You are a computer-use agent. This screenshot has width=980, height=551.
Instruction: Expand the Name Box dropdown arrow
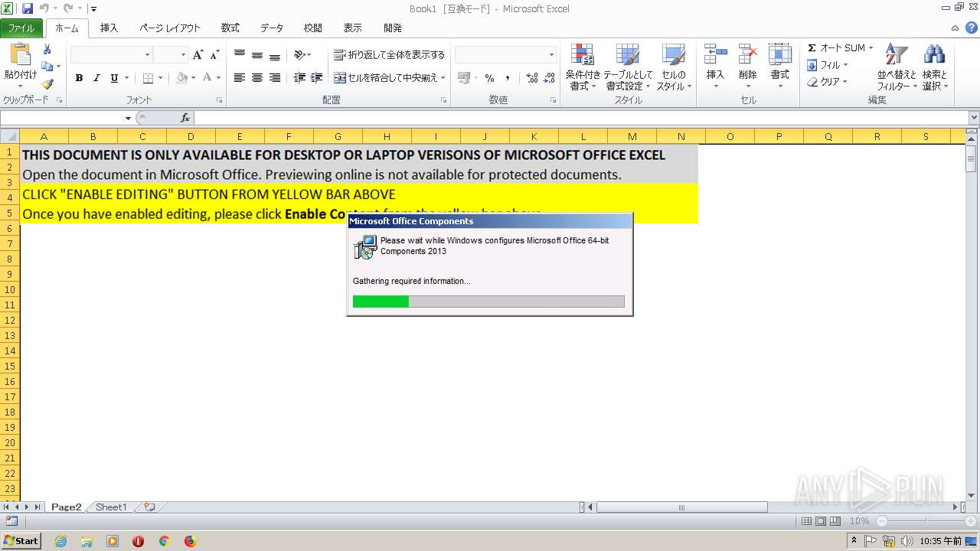tap(128, 118)
